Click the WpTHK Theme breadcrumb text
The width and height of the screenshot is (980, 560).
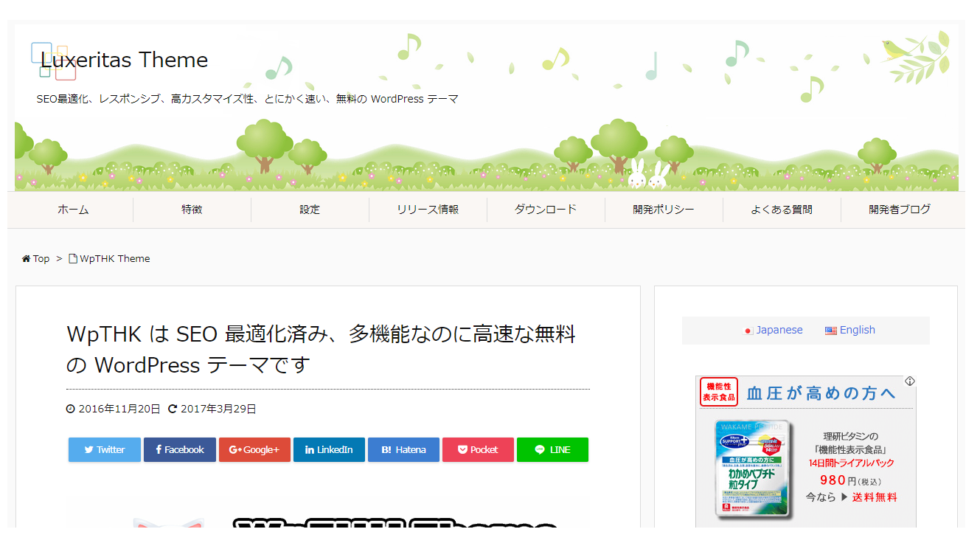point(115,259)
